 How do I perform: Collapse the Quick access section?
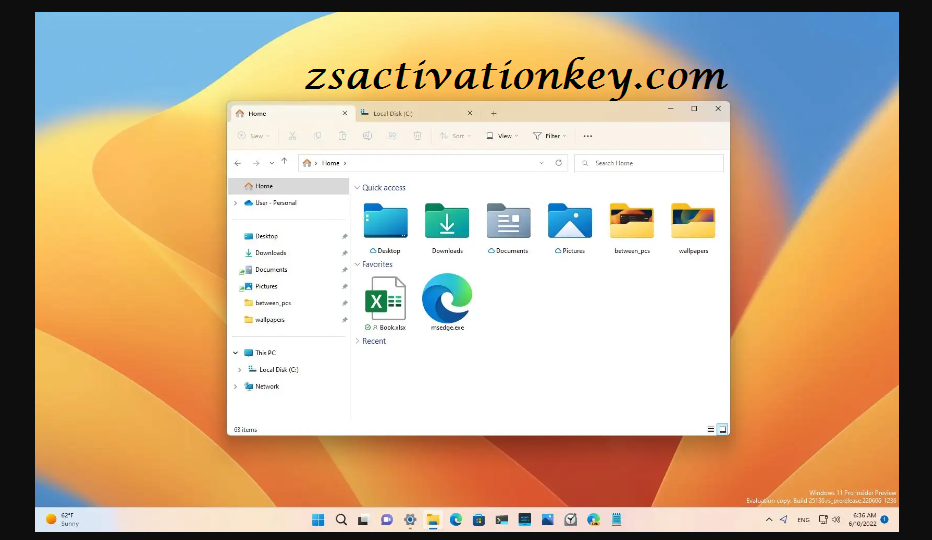pyautogui.click(x=357, y=187)
